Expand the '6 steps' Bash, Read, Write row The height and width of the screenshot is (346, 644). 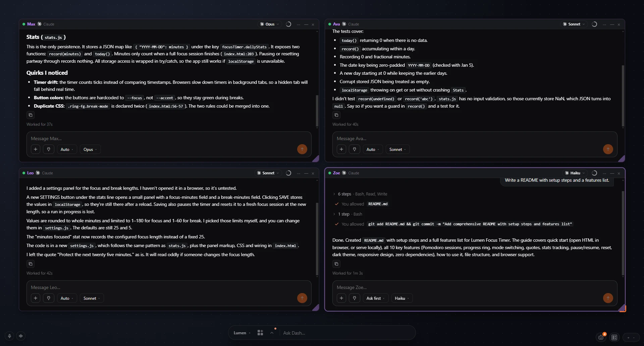click(x=361, y=194)
